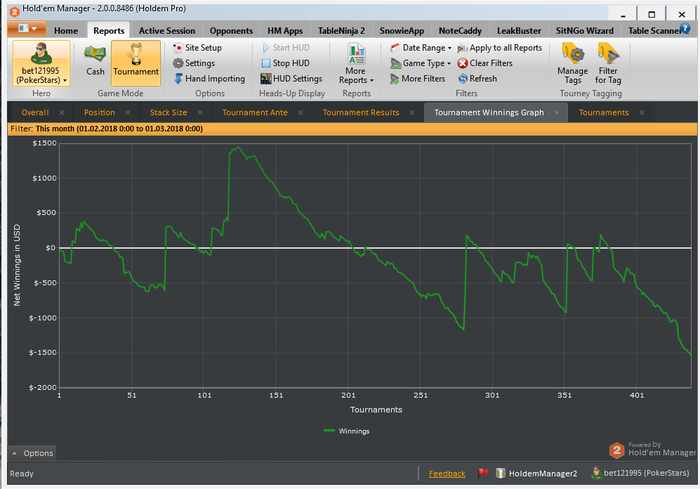
Task: Open the Date Range filter dropdown
Action: pyautogui.click(x=421, y=48)
